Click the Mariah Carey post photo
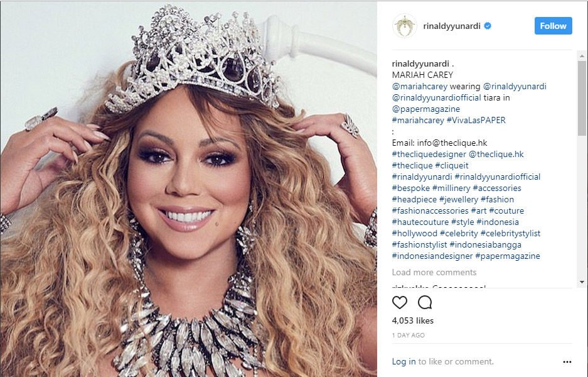Image resolution: width=588 pixels, height=377 pixels. [x=189, y=188]
